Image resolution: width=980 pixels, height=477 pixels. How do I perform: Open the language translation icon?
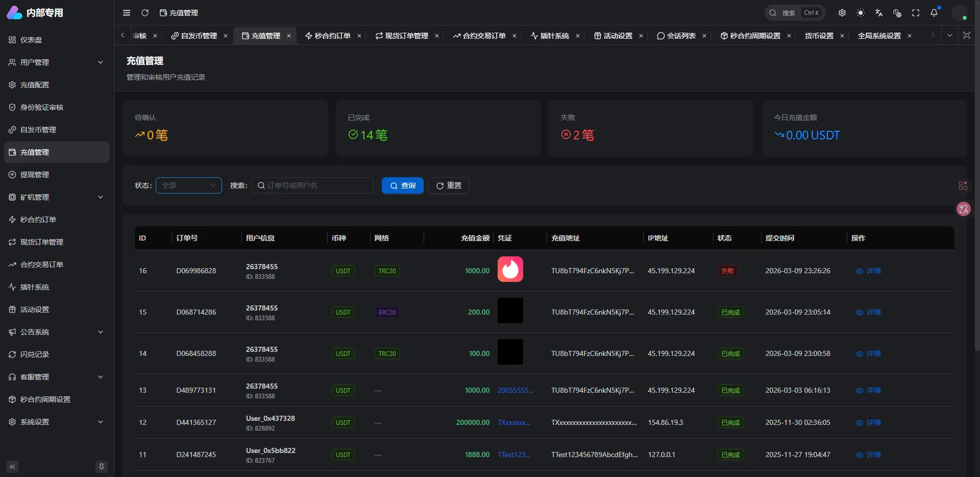click(x=879, y=13)
